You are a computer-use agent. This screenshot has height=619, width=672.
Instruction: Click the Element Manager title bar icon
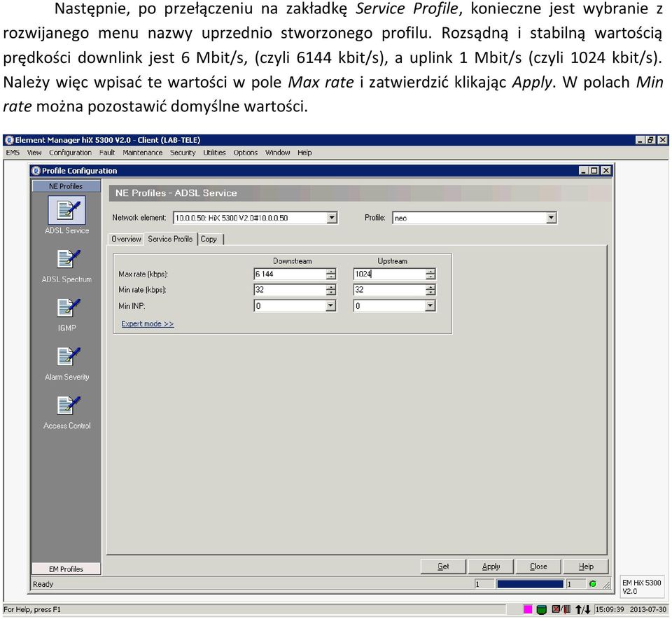9,140
